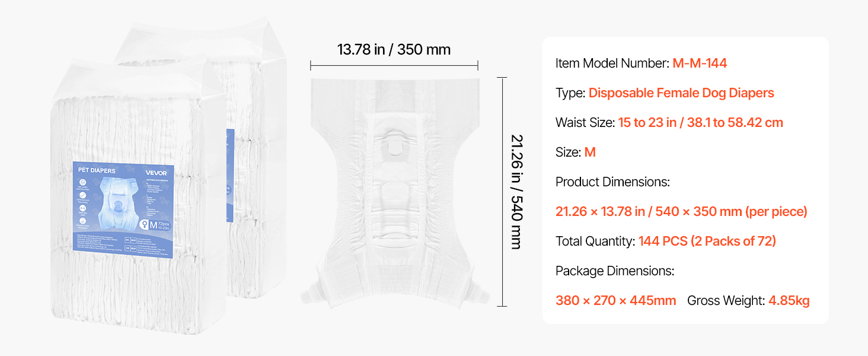
Task: Click the PET DIAPERS title on the package
Action: (x=97, y=171)
